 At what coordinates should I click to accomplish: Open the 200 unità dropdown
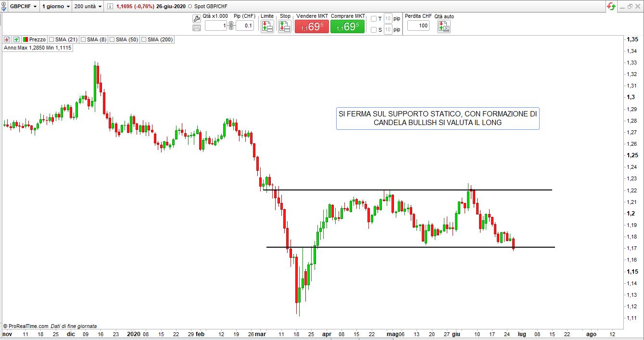click(89, 6)
